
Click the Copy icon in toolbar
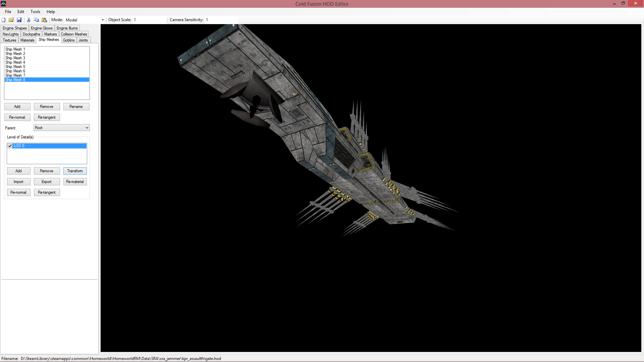[x=37, y=20]
